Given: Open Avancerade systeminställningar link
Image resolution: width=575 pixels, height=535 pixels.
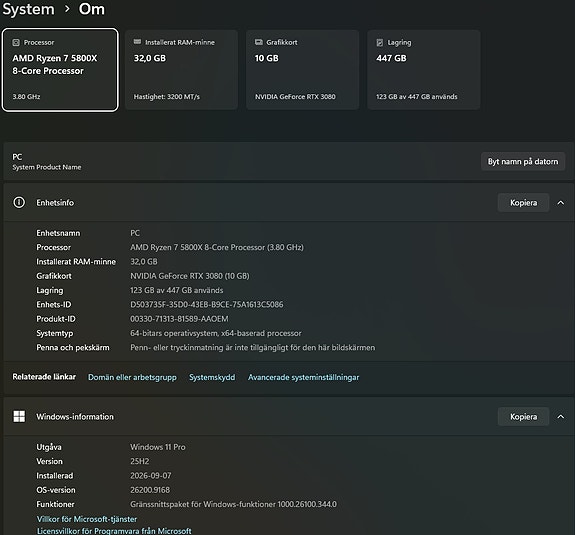Looking at the screenshot, I should 303,377.
